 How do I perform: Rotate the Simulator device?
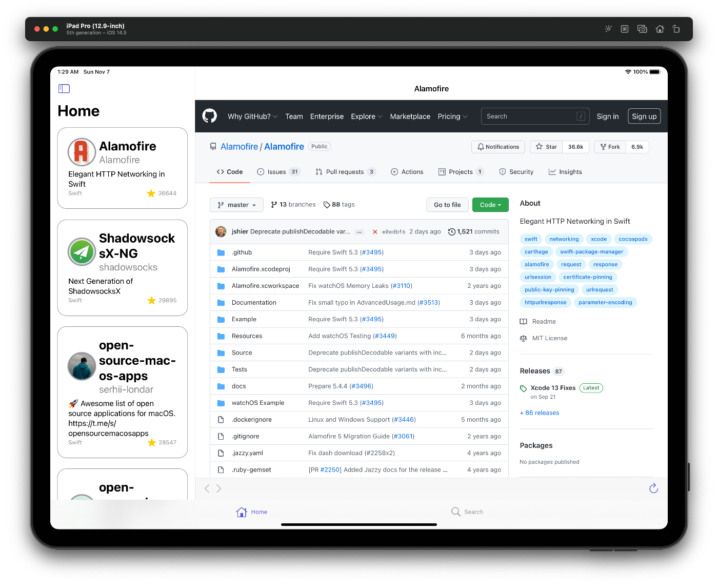pyautogui.click(x=676, y=29)
